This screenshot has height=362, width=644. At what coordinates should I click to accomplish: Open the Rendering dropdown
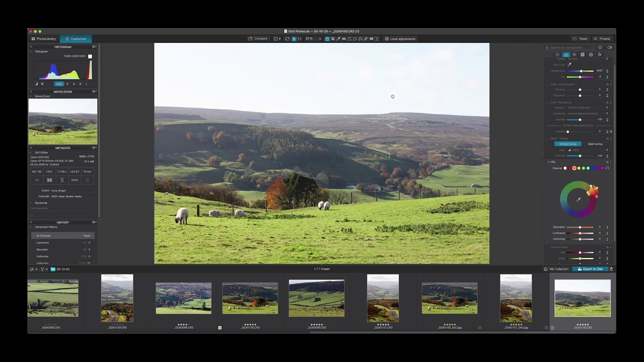coord(588,114)
